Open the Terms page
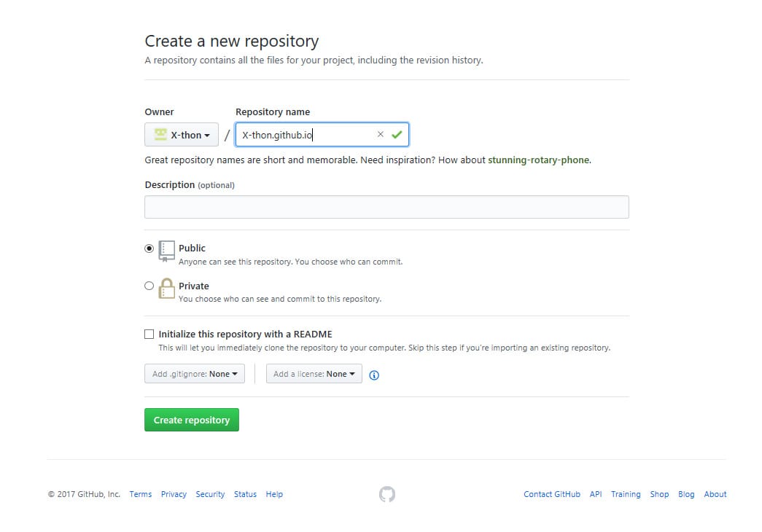The image size is (762, 532). (140, 494)
